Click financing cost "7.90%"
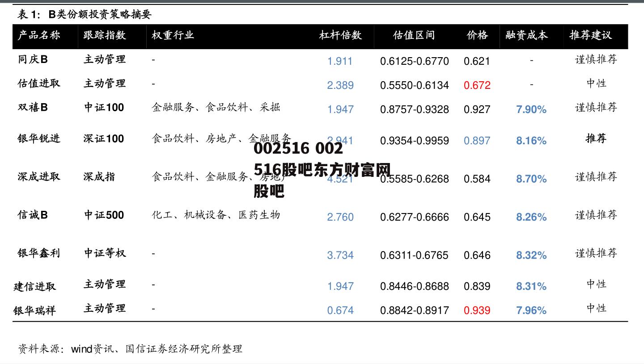The height and width of the screenshot is (364, 644). (531, 109)
